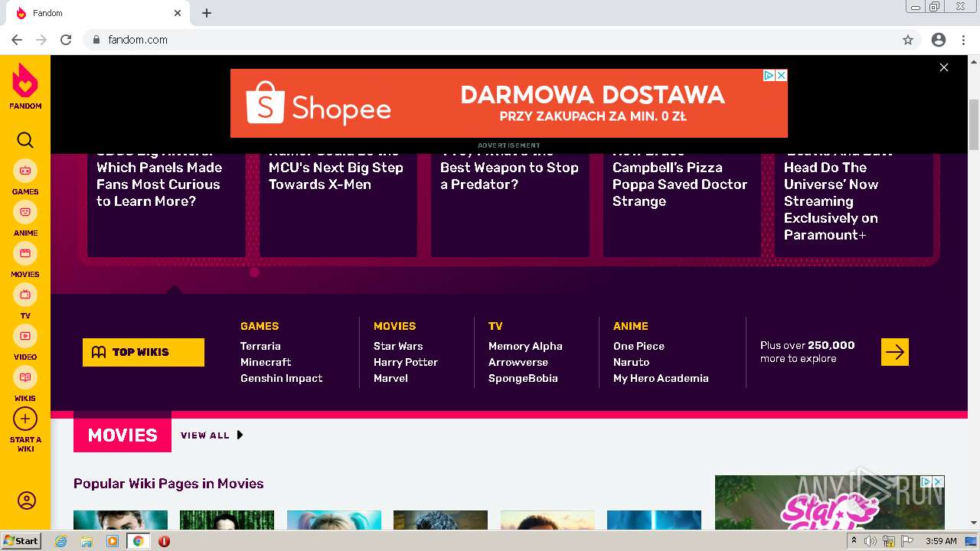
Task: Open the Genshin Impact wiki link
Action: [x=282, y=378]
